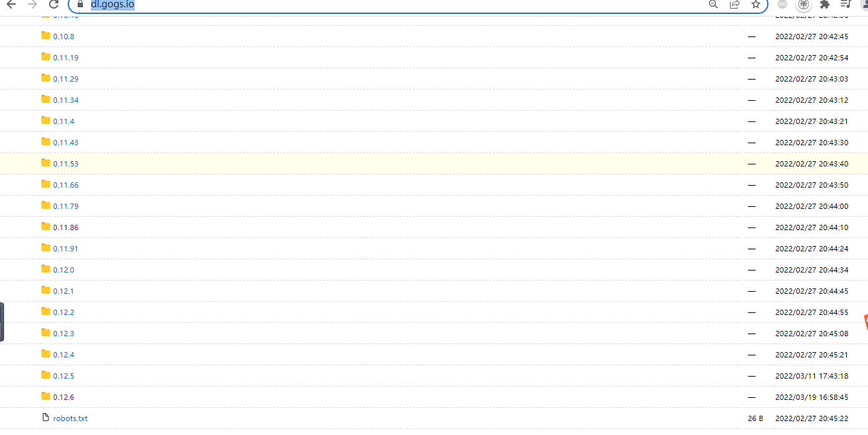The width and height of the screenshot is (868, 435).
Task: Go back using the browser back arrow
Action: pos(11,5)
